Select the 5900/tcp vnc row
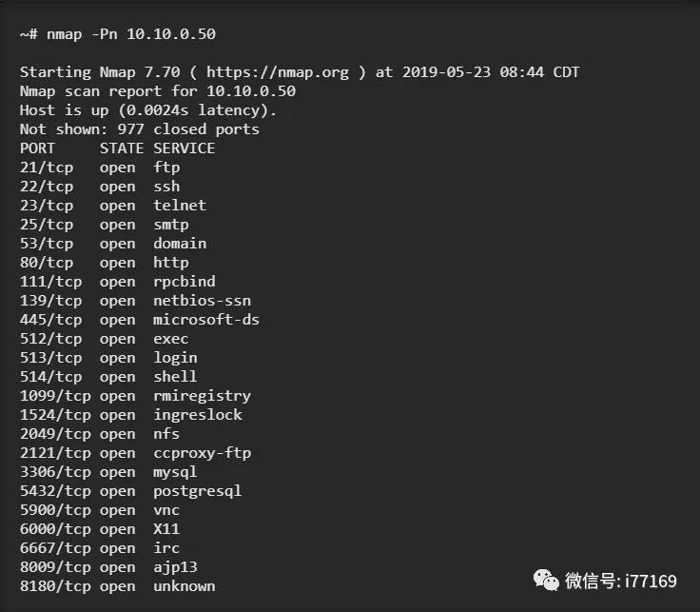This screenshot has height=612, width=700. [x=100, y=510]
